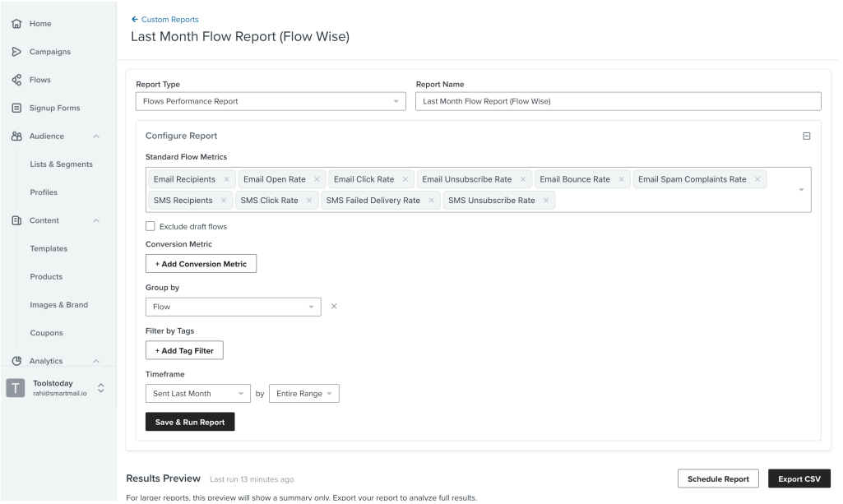
Task: Open Profiles under Audience
Action: click(44, 192)
